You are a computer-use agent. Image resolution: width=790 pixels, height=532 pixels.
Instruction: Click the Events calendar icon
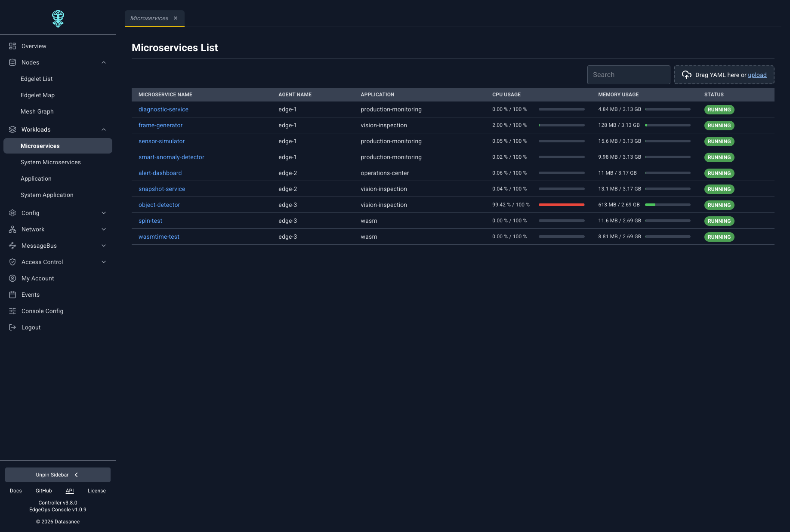pos(12,295)
